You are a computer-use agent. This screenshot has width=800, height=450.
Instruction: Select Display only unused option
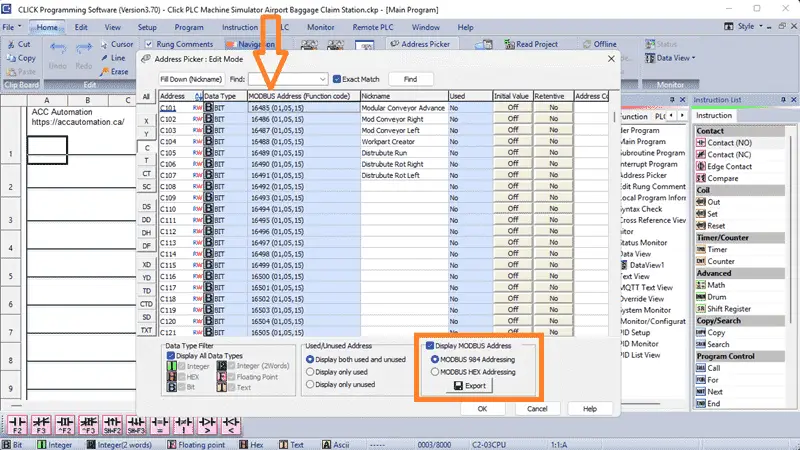[310, 385]
